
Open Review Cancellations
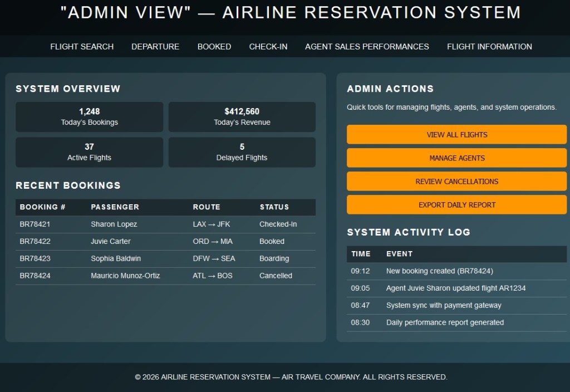(x=456, y=182)
